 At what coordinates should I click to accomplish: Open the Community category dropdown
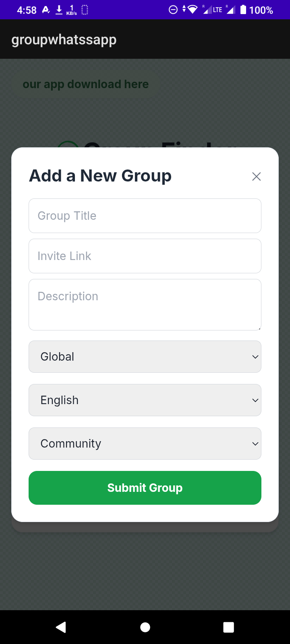pyautogui.click(x=145, y=444)
